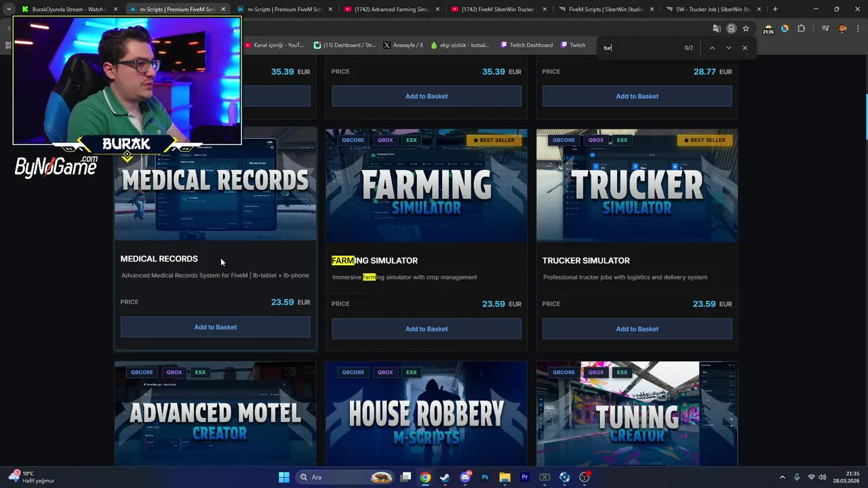Open Dashboard / Streamlabs bookmark

pos(344,45)
